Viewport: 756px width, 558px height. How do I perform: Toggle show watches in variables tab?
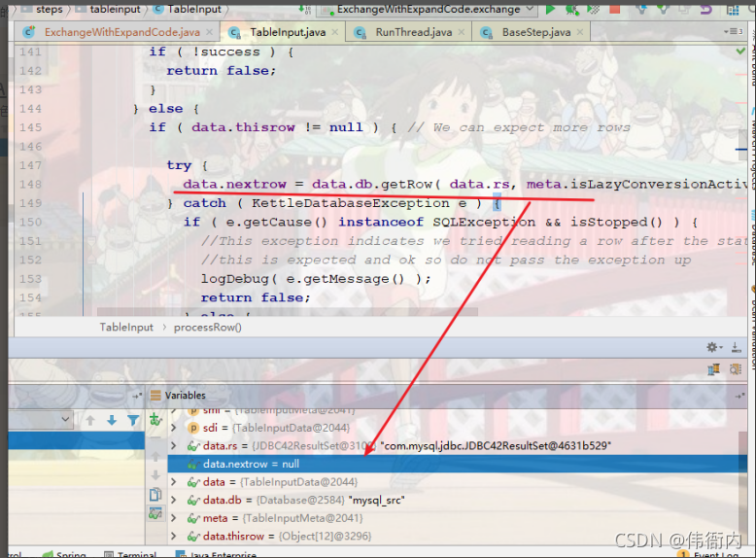pos(155,513)
